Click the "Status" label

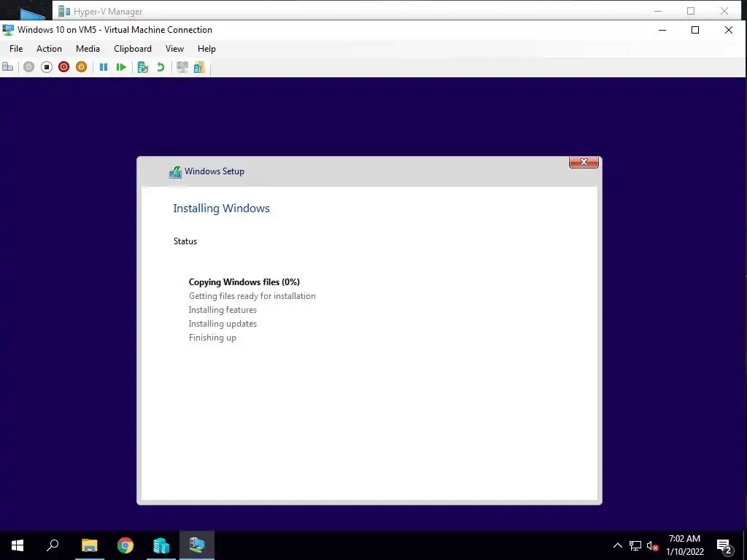[185, 241]
